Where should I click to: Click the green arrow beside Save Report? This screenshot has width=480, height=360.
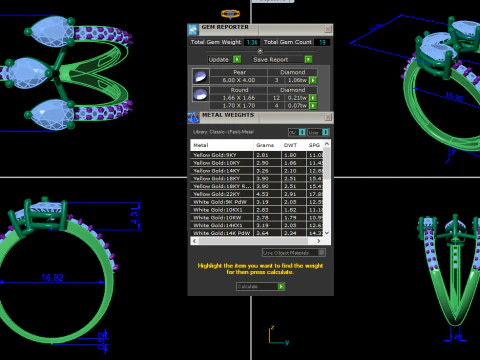click(308, 59)
